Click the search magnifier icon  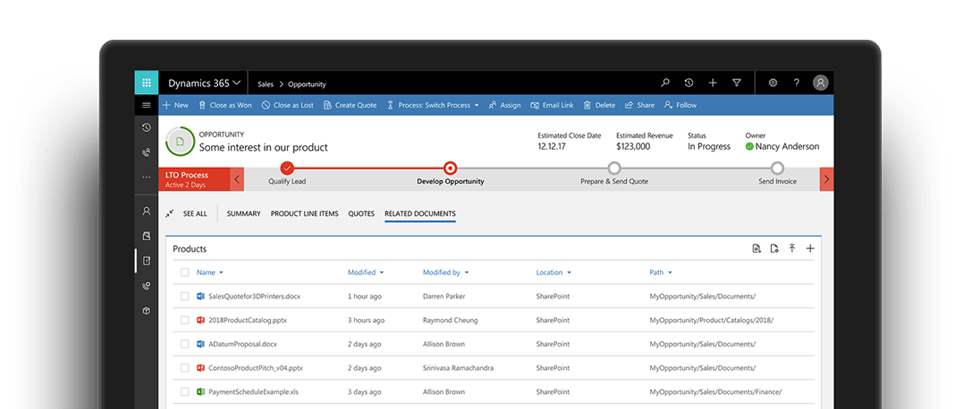665,83
